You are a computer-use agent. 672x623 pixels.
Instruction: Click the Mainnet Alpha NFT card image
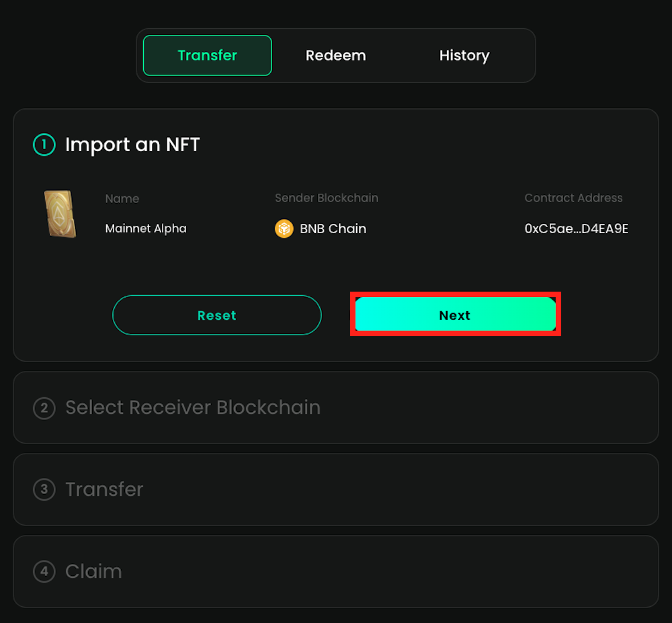(60, 214)
